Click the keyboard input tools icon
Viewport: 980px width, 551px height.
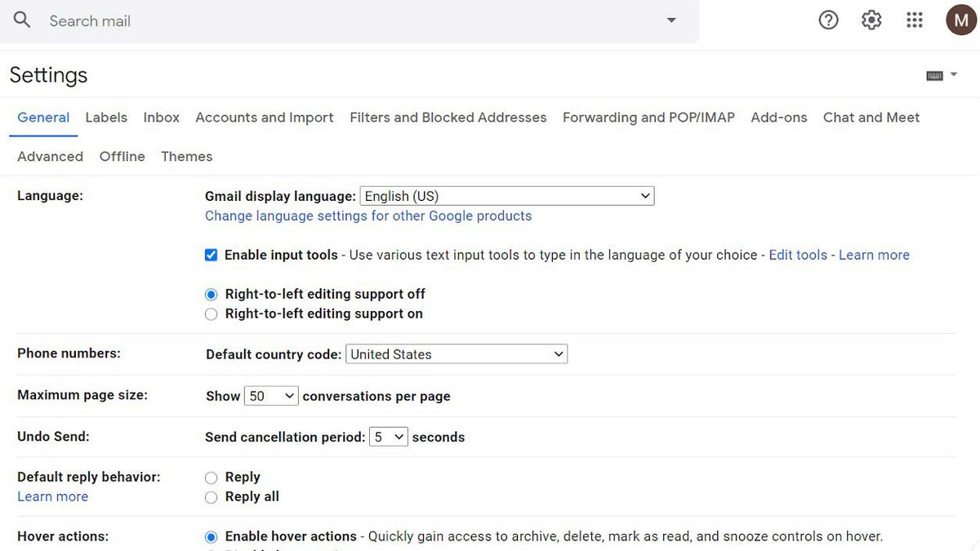click(934, 74)
